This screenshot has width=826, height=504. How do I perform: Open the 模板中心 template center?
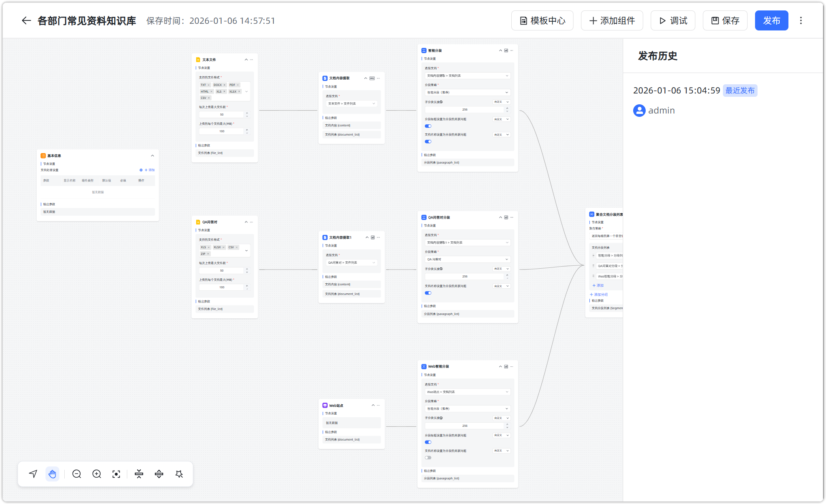pyautogui.click(x=542, y=20)
